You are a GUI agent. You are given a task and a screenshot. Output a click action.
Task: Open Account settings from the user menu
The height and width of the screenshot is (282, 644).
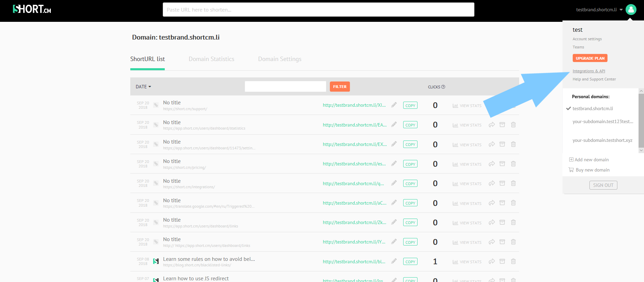[587, 39]
